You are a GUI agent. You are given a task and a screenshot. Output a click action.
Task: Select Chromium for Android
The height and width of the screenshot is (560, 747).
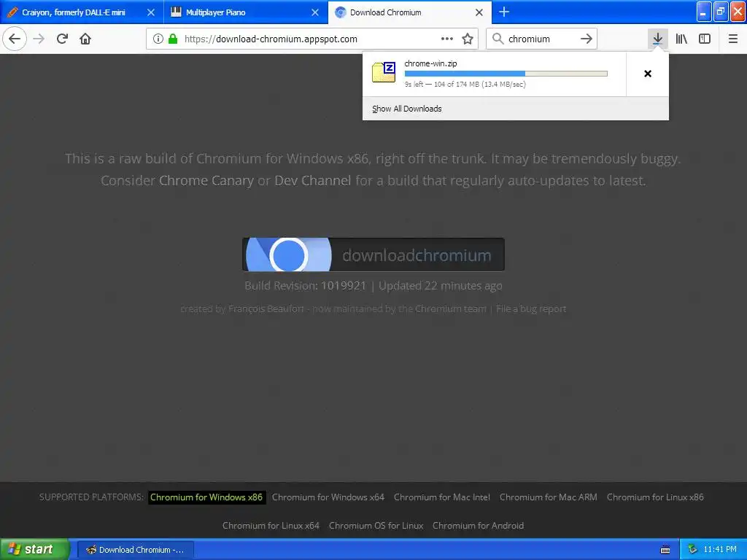click(479, 526)
